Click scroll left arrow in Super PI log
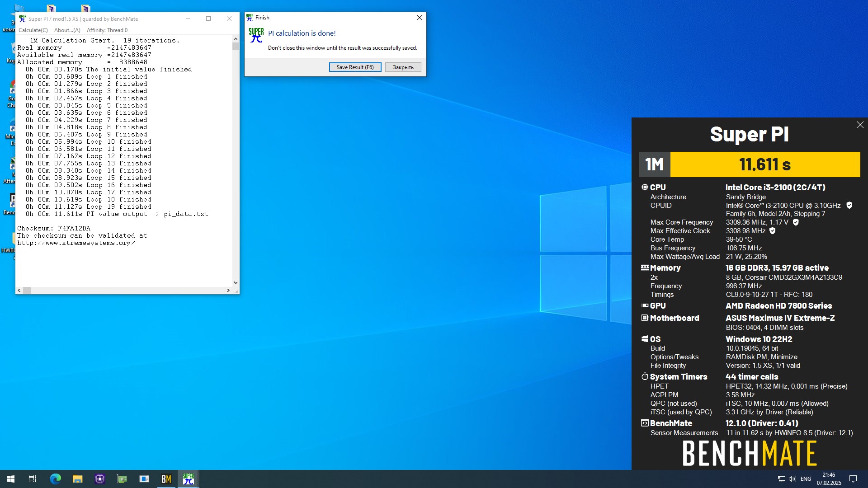 [x=19, y=290]
